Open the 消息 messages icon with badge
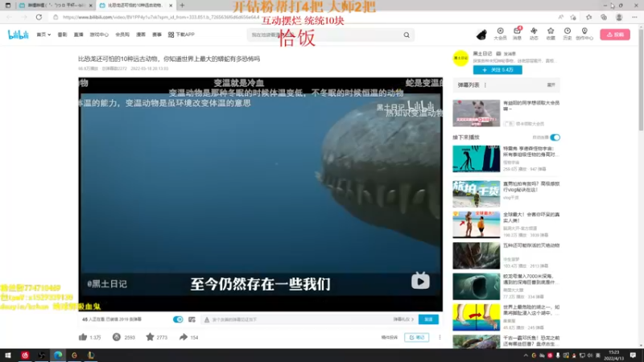Viewport: 644px width, 362px height. click(x=517, y=34)
